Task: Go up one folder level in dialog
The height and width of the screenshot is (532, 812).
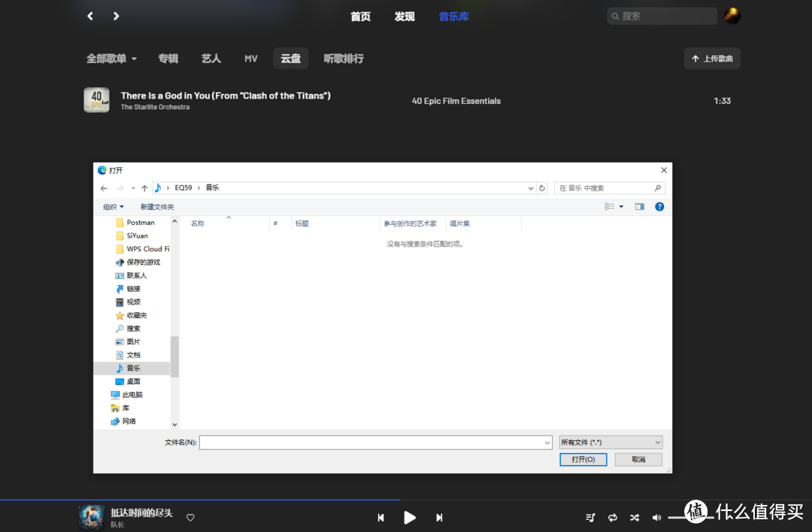Action: (x=144, y=188)
